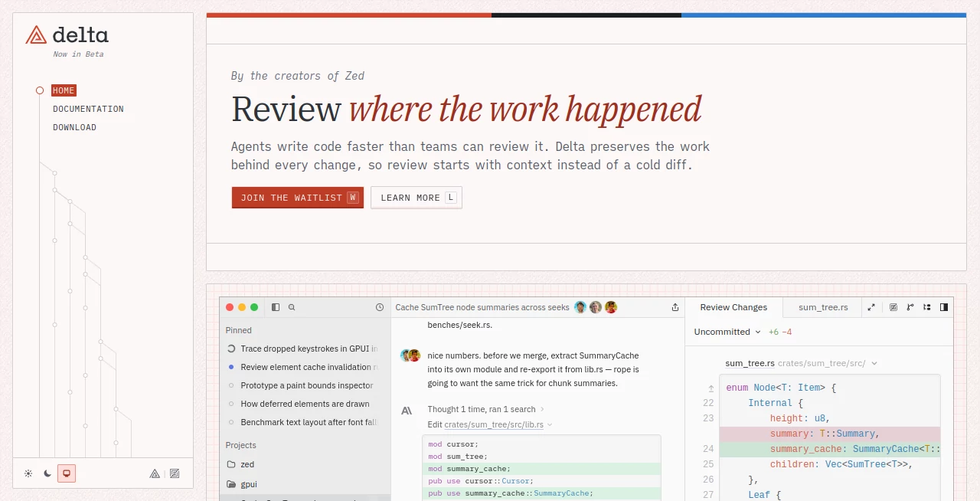This screenshot has height=501, width=980.
Task: Click the tree view icon in the review panel toolbar
Action: [927, 307]
